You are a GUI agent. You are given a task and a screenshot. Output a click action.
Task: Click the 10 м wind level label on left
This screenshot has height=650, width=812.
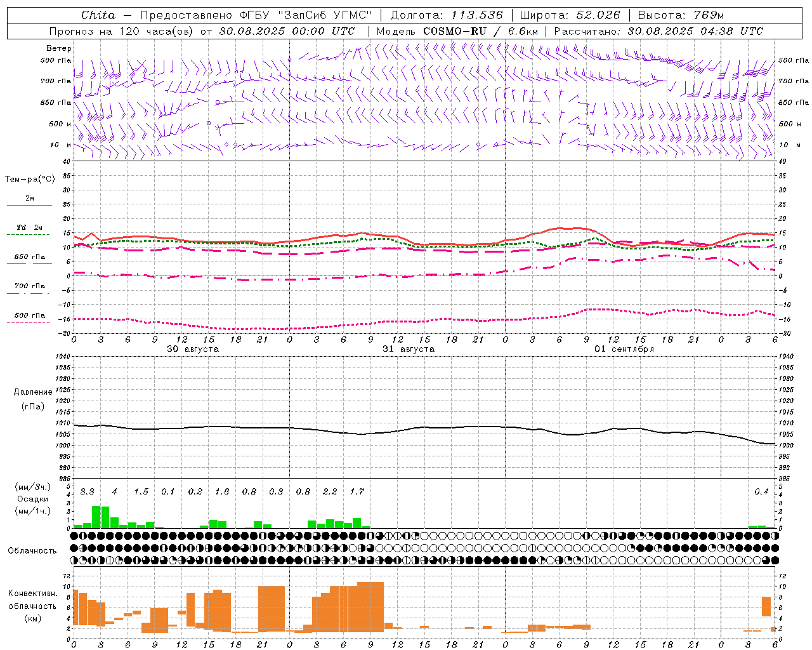[60, 145]
